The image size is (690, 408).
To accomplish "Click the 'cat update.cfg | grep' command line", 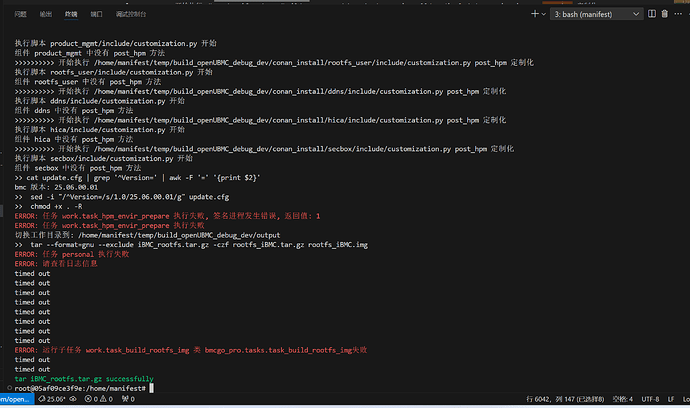I will [137, 177].
